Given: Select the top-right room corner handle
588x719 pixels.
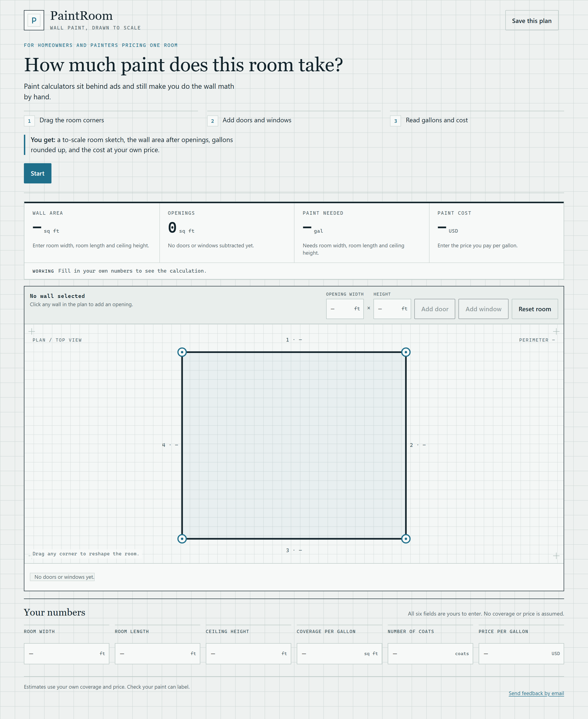Looking at the screenshot, I should tap(406, 352).
